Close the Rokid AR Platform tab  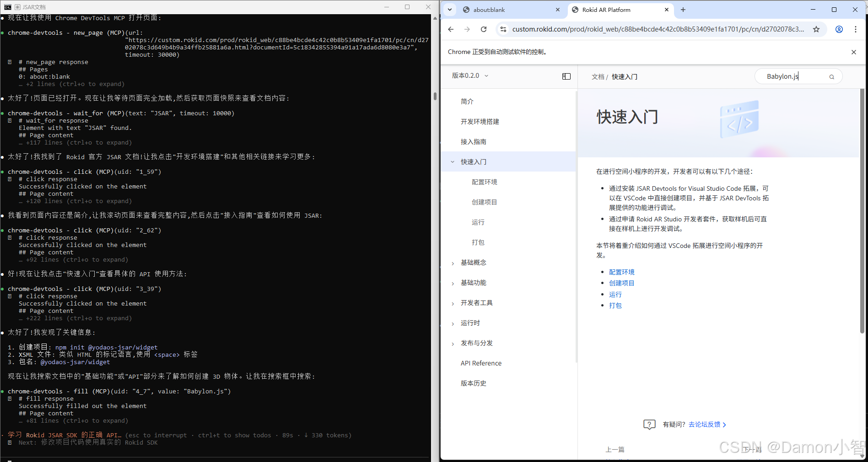pyautogui.click(x=667, y=10)
